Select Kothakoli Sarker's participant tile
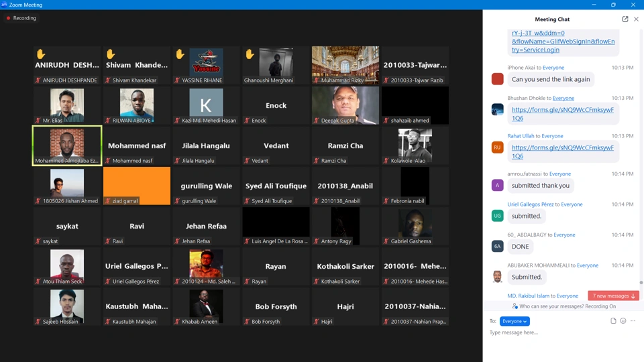 [345, 266]
